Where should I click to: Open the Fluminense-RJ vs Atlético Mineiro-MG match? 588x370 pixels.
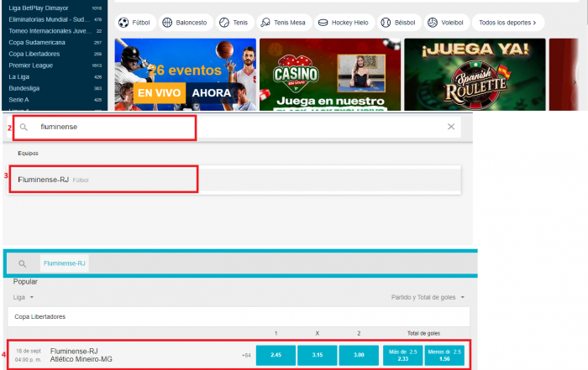[x=81, y=355]
